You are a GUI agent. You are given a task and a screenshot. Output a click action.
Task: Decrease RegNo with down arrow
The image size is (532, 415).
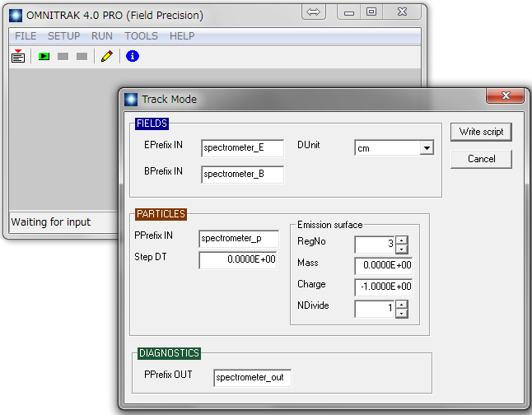(x=401, y=249)
